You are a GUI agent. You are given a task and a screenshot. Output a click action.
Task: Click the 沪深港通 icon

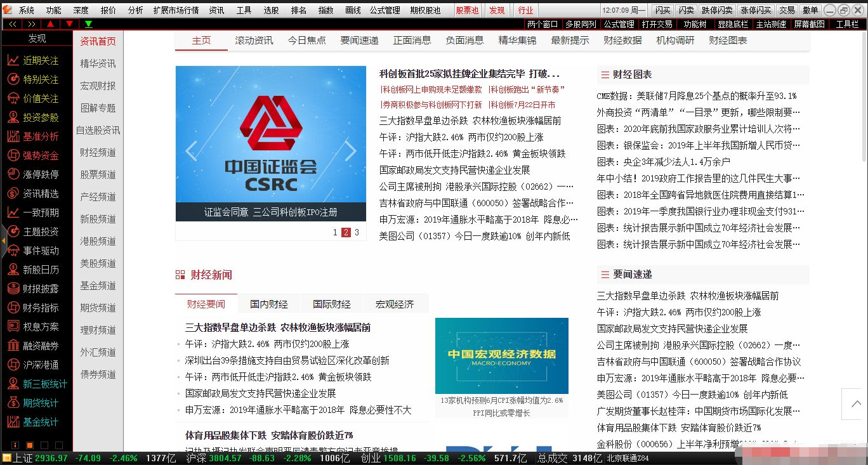[13, 365]
